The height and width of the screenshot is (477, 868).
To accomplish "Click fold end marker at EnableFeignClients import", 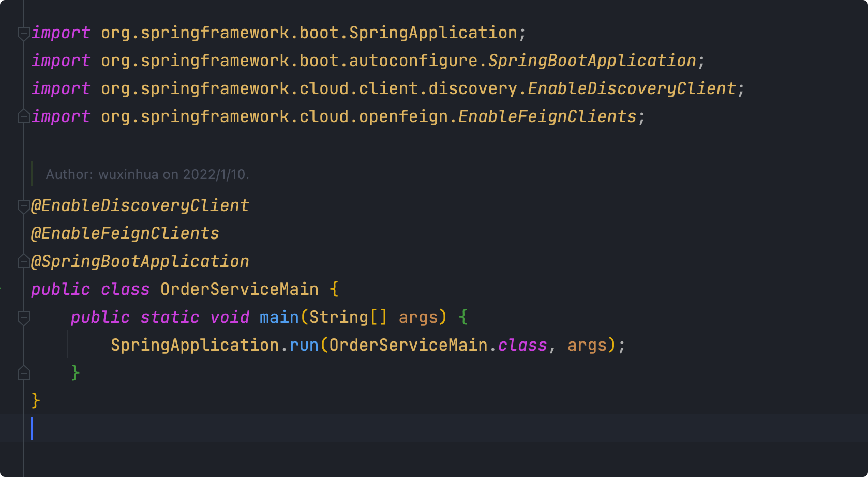I will click(x=24, y=116).
